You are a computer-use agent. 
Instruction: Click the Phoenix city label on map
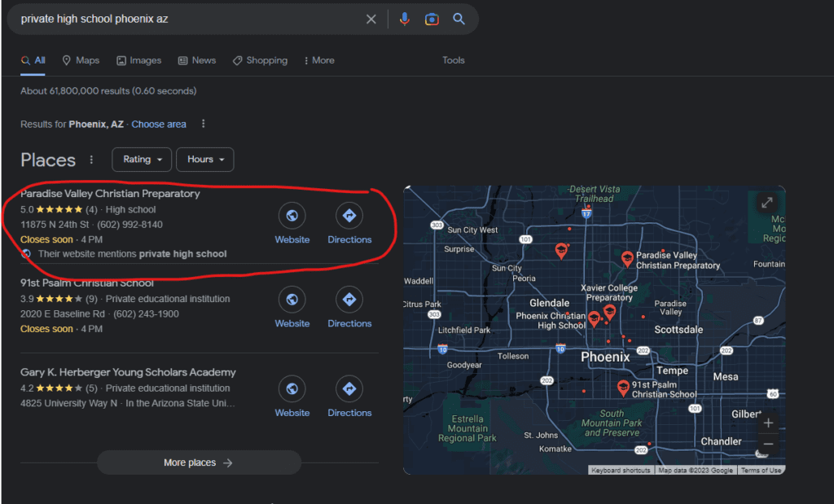[x=605, y=357]
